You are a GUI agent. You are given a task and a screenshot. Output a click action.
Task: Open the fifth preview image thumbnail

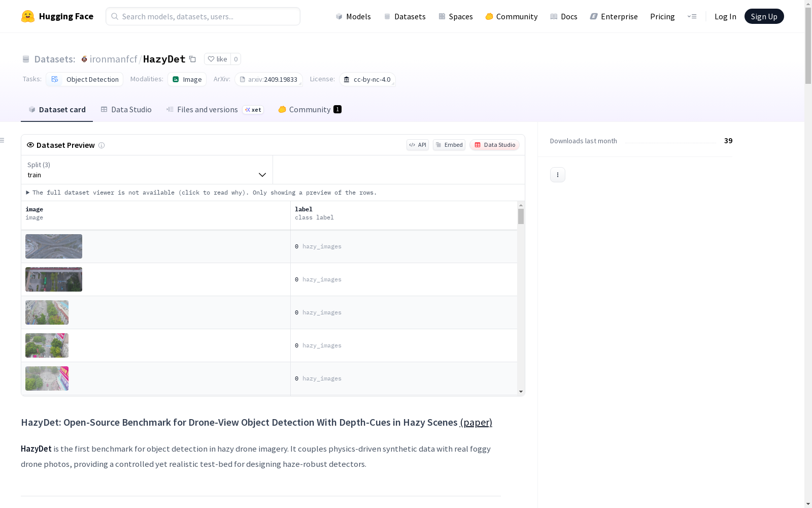47,378
